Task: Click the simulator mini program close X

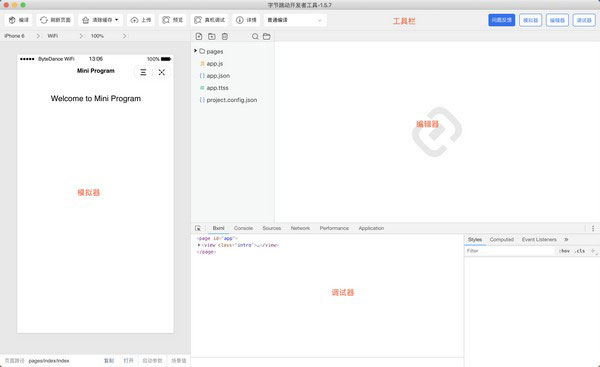Action: click(x=161, y=72)
